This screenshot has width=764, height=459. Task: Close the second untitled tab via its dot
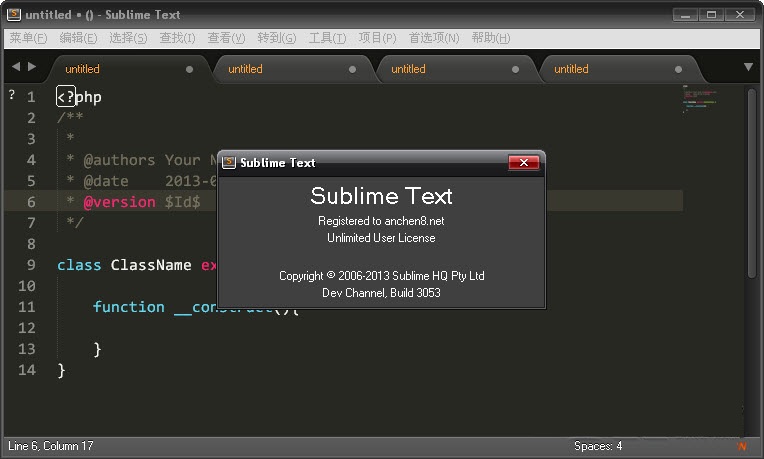(x=353, y=70)
